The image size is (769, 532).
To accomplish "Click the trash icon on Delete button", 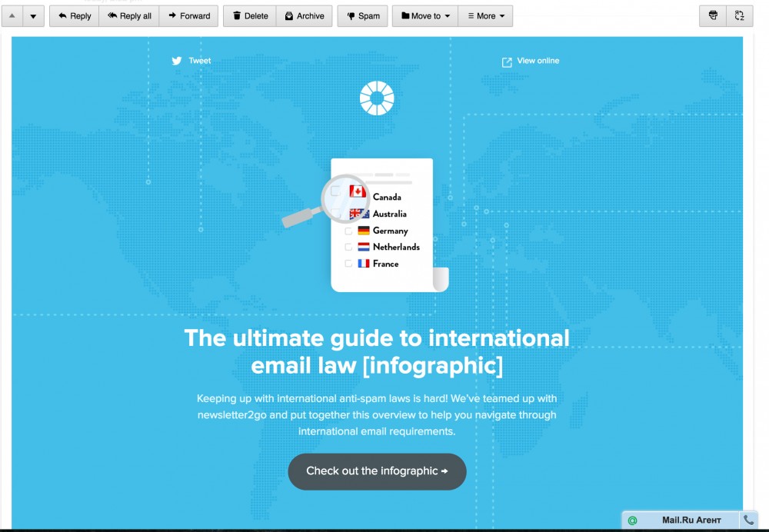I will tap(238, 15).
